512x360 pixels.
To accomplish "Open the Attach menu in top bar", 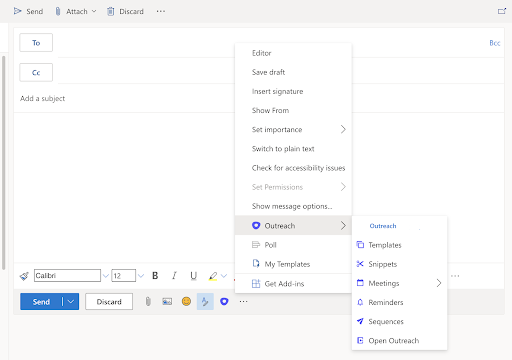I will [76, 11].
